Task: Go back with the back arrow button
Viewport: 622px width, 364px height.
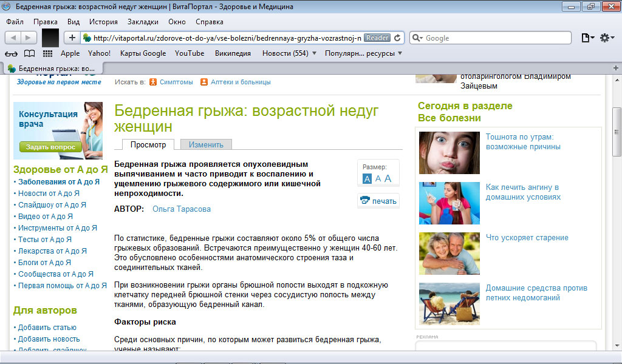Action: coord(13,38)
